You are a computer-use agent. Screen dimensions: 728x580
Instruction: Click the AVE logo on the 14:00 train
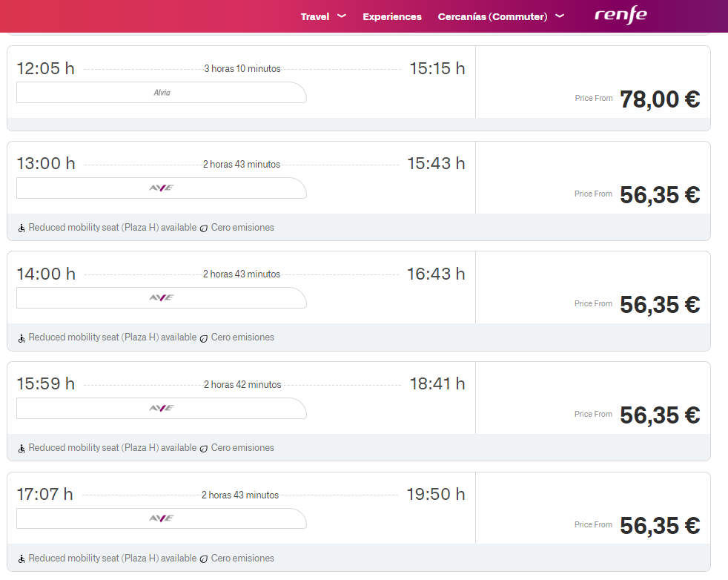click(162, 297)
